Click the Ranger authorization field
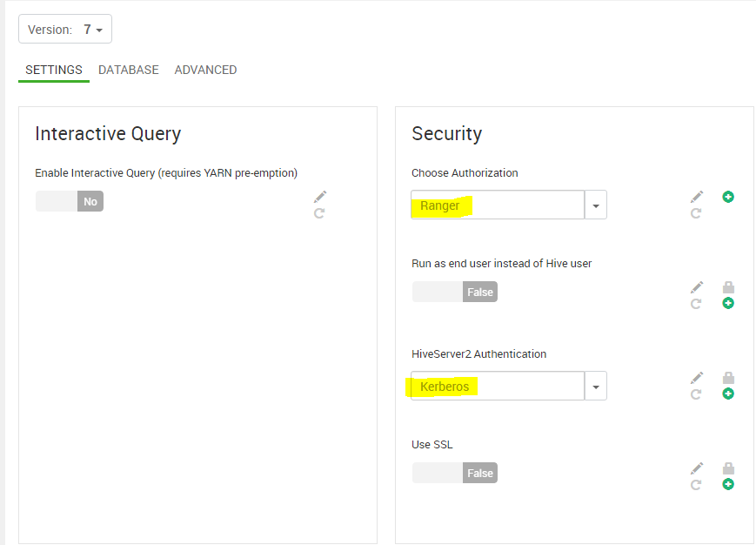 tap(498, 205)
